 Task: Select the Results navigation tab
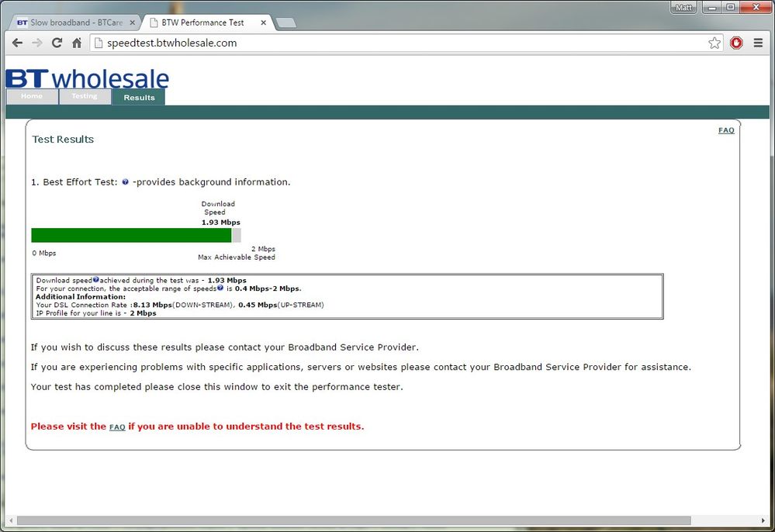(x=139, y=97)
